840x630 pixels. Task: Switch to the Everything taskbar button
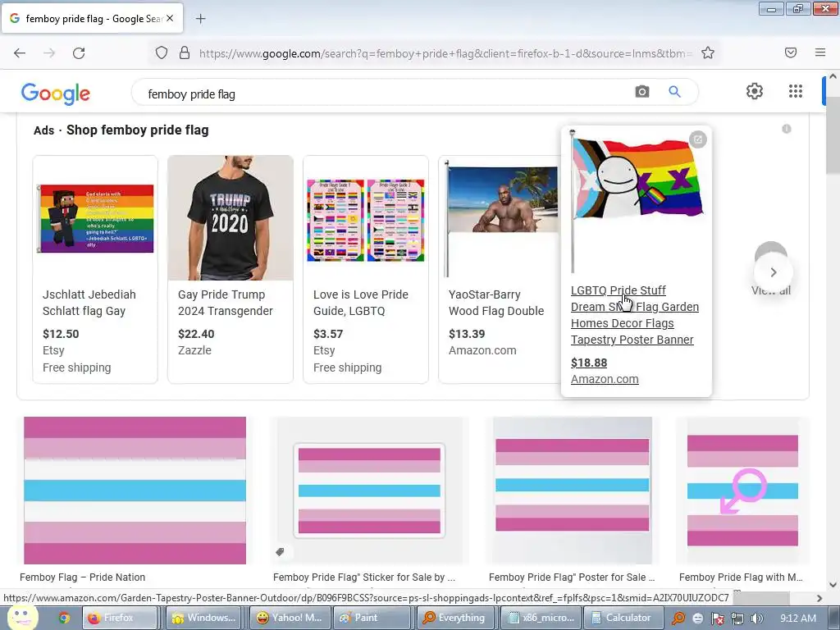tap(455, 618)
